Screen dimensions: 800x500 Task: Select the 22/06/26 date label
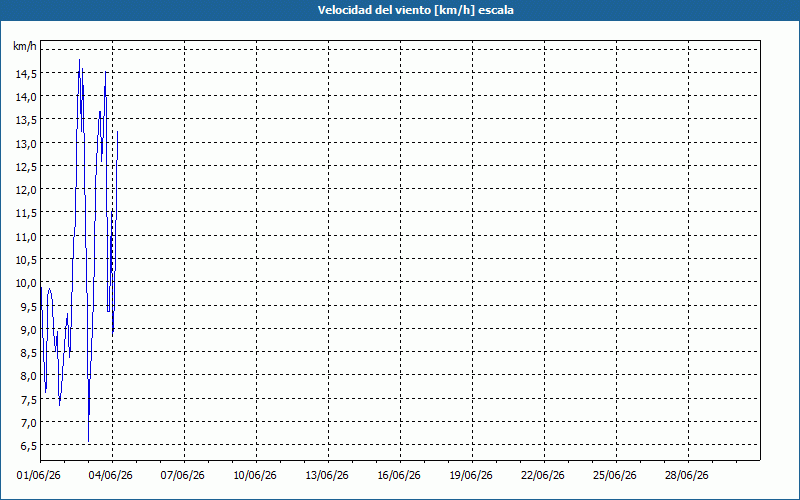(x=543, y=476)
